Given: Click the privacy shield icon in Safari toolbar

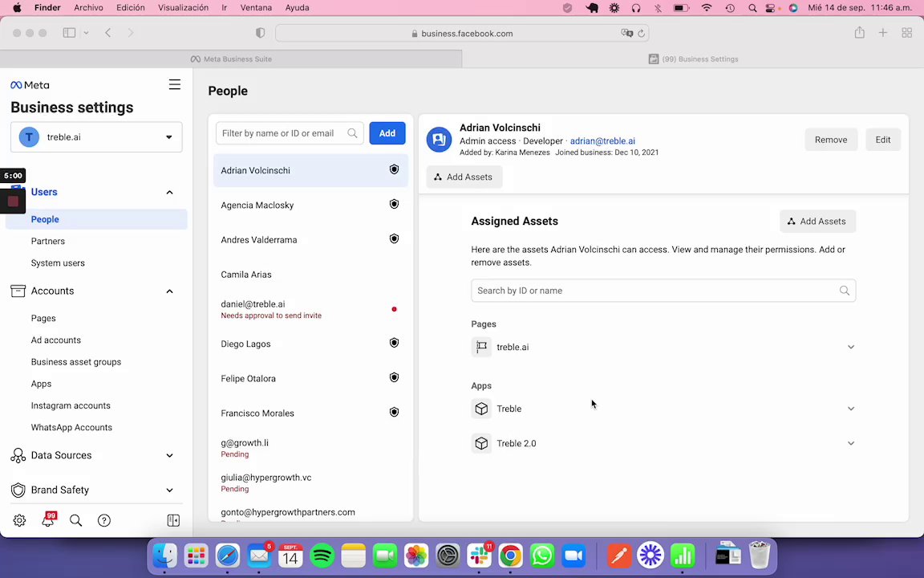Looking at the screenshot, I should pyautogui.click(x=261, y=33).
